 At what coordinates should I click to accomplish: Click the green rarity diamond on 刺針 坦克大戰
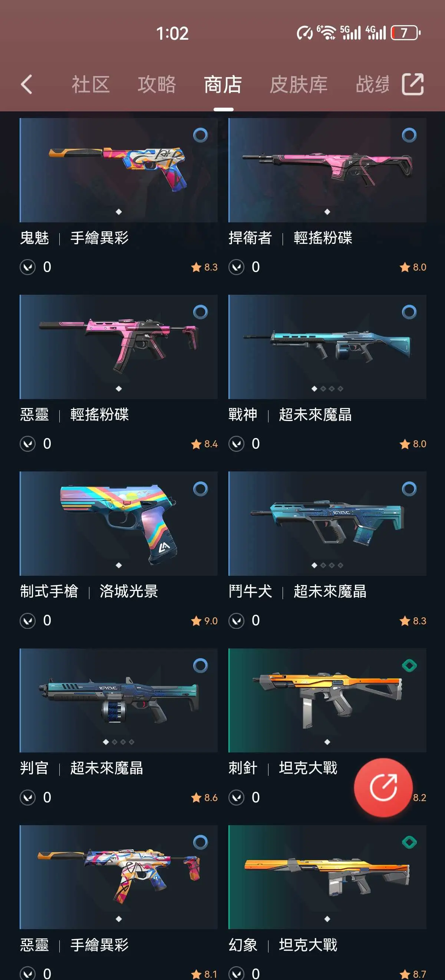pos(409,665)
